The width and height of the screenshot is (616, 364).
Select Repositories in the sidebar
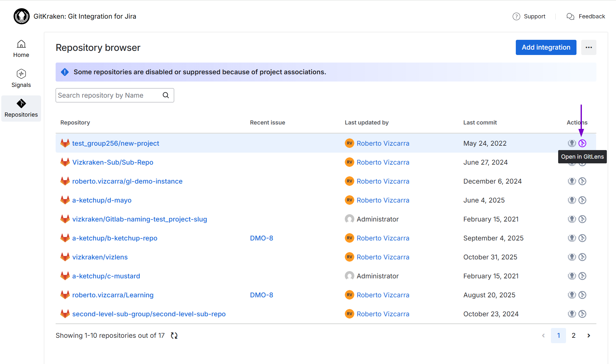pyautogui.click(x=21, y=108)
